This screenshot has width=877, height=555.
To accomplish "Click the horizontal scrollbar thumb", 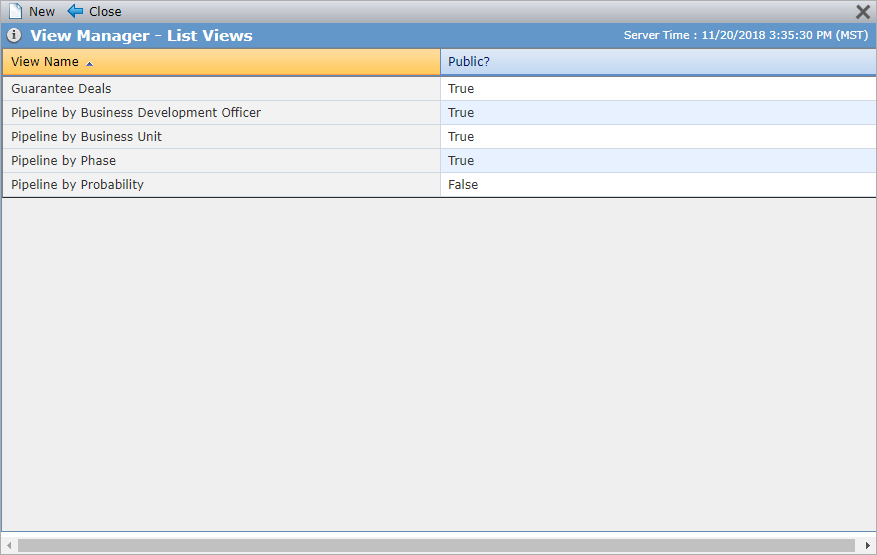I will click(x=436, y=545).
